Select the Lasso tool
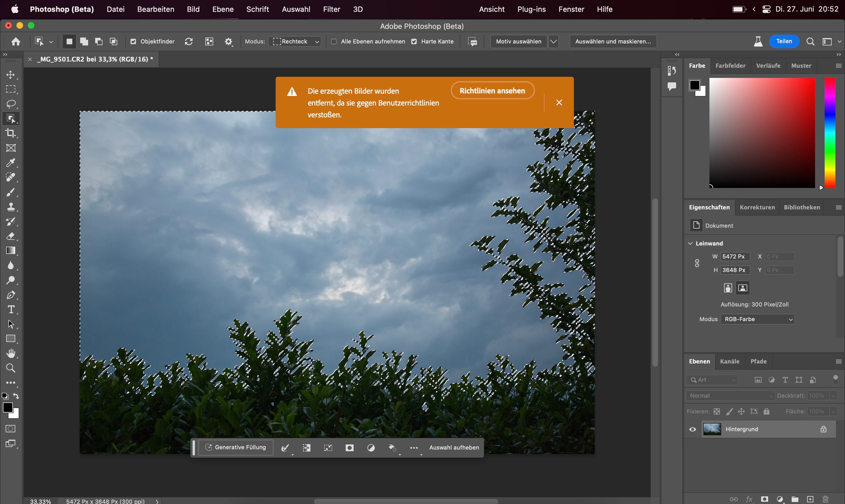Viewport: 845px width, 504px height. tap(11, 104)
